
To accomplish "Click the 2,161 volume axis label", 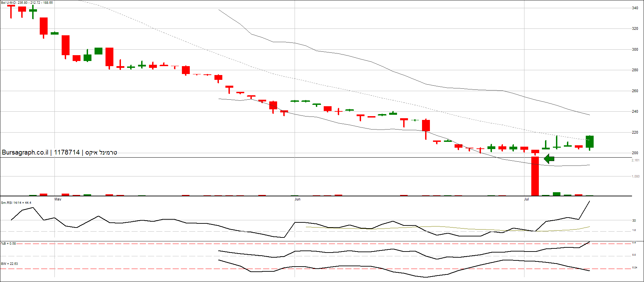I will coord(635,160).
